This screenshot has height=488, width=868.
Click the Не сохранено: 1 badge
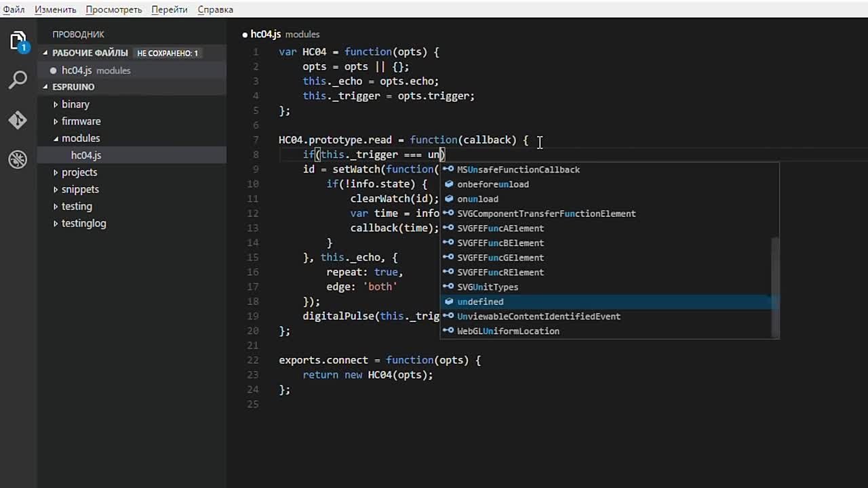[167, 53]
